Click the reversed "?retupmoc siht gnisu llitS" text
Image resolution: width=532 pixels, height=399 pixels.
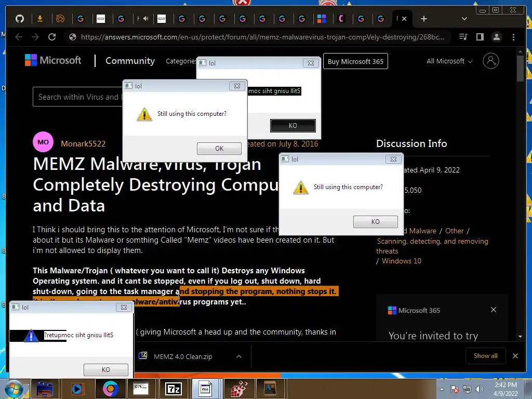(x=79, y=335)
